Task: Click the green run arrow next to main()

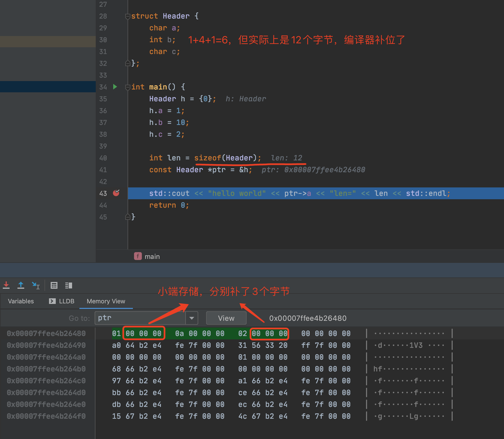Action: 115,87
